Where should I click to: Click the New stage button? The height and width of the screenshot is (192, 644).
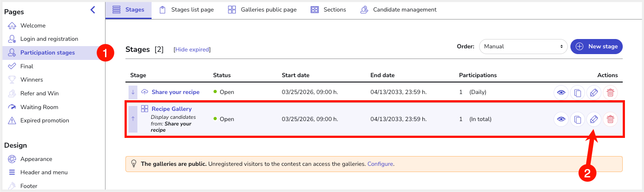pyautogui.click(x=597, y=47)
